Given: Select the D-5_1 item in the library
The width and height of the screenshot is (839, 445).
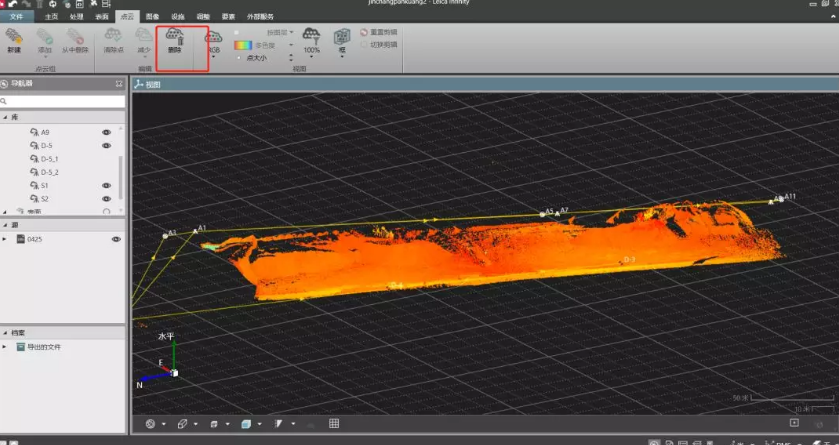Looking at the screenshot, I should click(49, 159).
